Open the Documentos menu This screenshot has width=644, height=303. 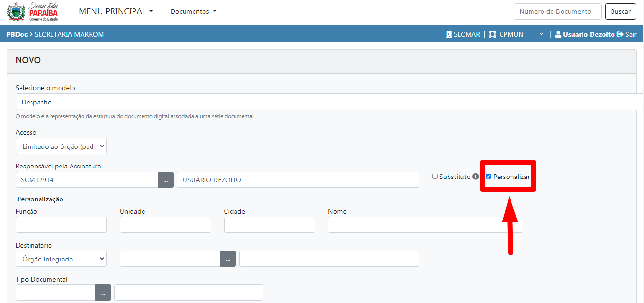(193, 11)
